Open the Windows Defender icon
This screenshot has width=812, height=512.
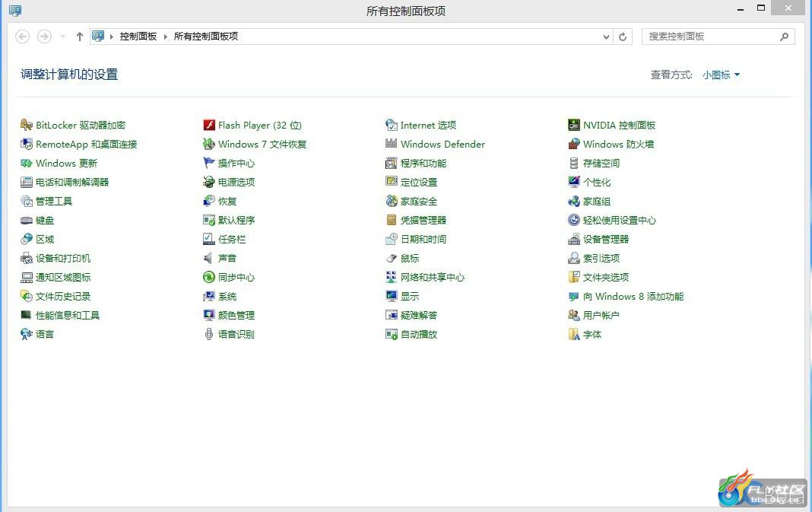click(392, 144)
